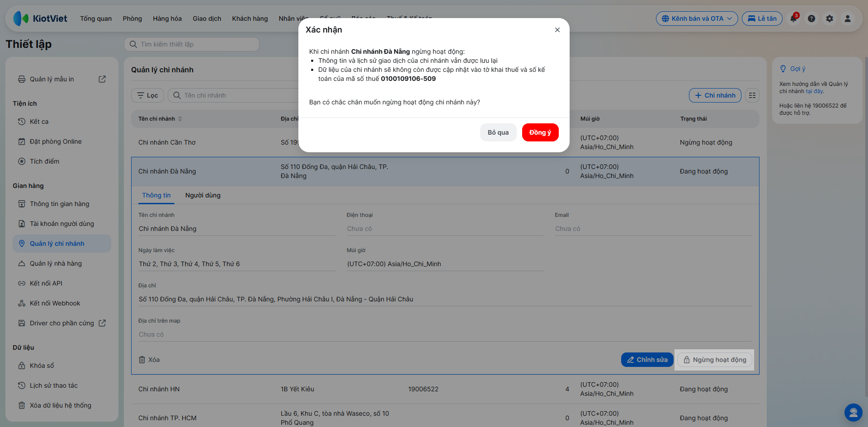Open Đặt phòng Online setting
This screenshot has width=868, height=427.
(x=56, y=141)
